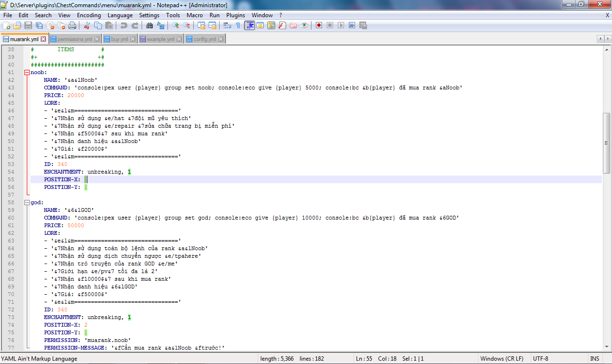Click the Zoom In toolbar icon
Screen dimensions: 612x364
[x=176, y=25]
